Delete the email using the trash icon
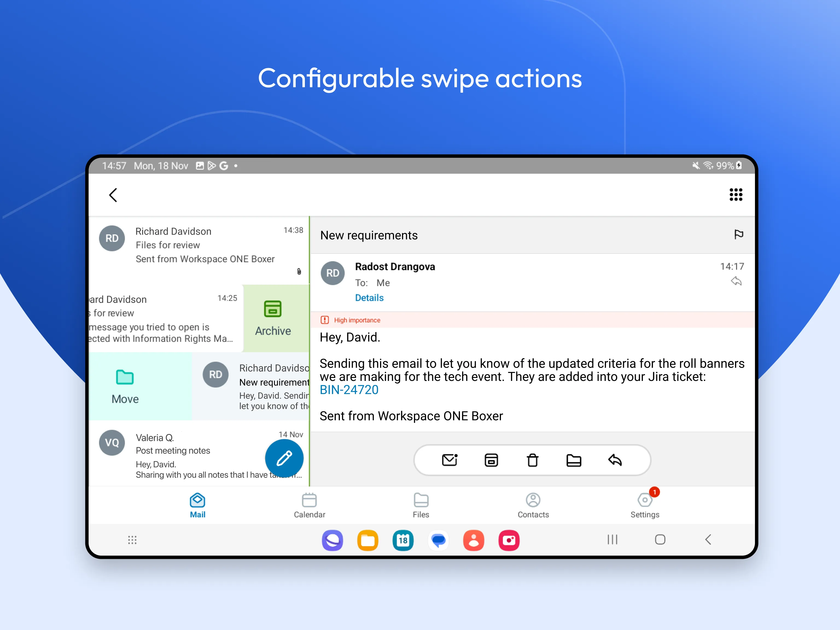 pos(532,460)
